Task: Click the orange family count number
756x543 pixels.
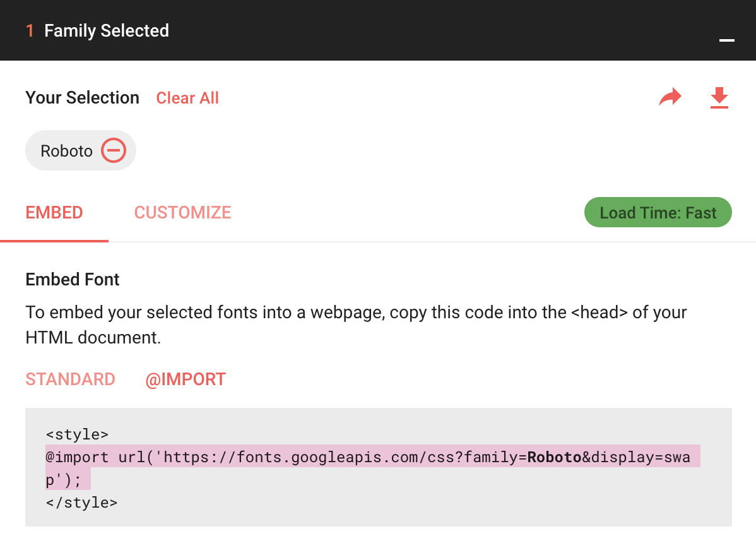Action: (x=30, y=31)
